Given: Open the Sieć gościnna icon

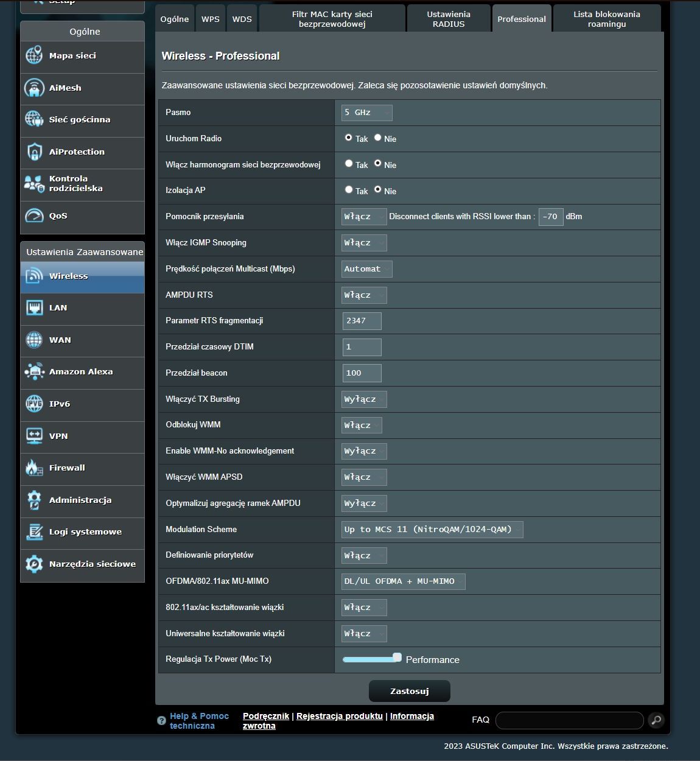Looking at the screenshot, I should click(34, 119).
